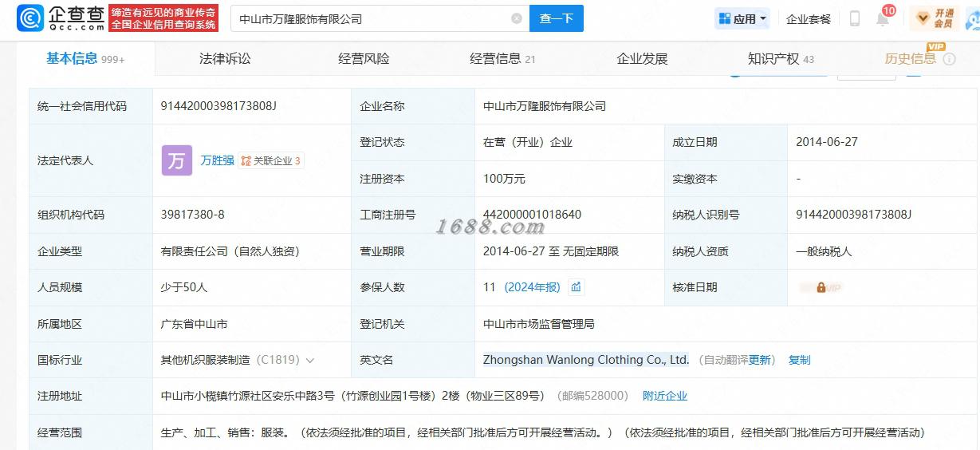This screenshot has width=980, height=450.
Task: Select registered capital 100万元
Action: tap(504, 179)
